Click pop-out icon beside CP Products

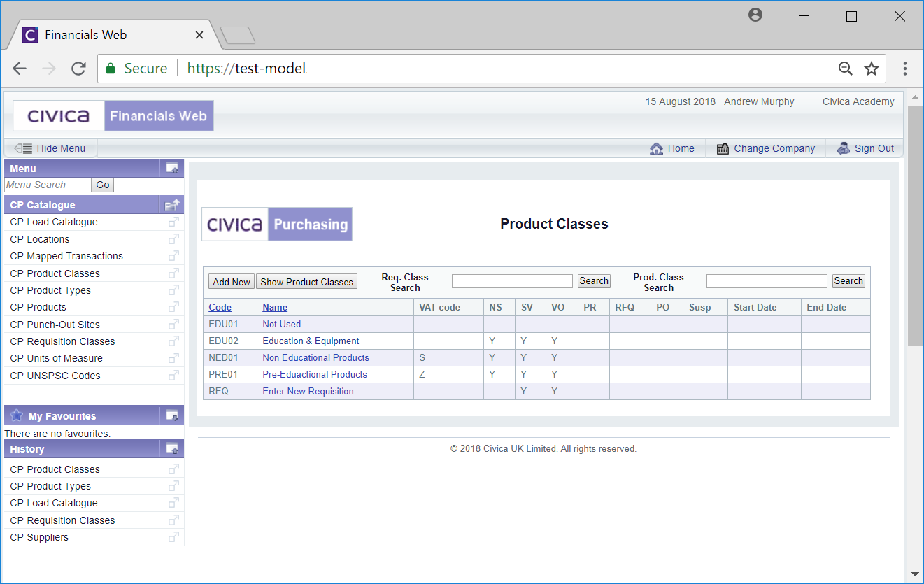point(173,307)
